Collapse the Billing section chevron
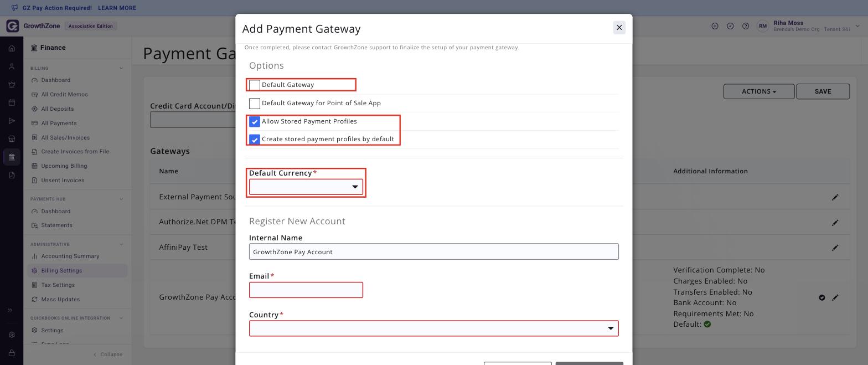Image resolution: width=868 pixels, height=365 pixels. coord(121,68)
